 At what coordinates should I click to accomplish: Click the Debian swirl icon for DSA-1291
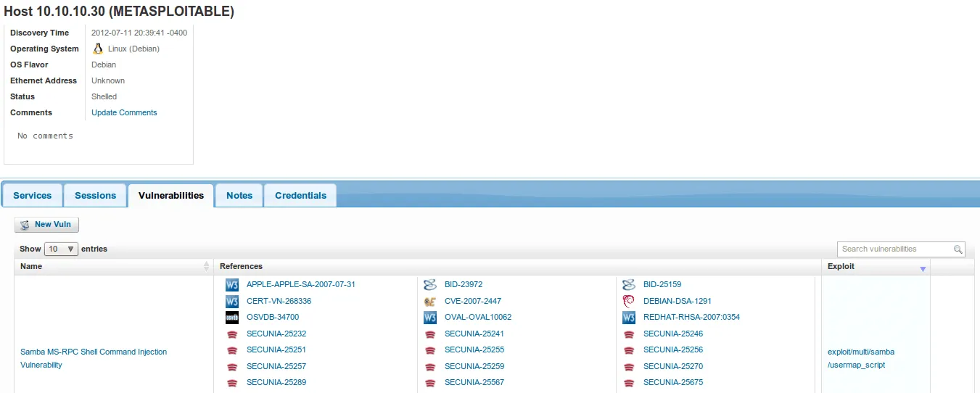click(629, 301)
